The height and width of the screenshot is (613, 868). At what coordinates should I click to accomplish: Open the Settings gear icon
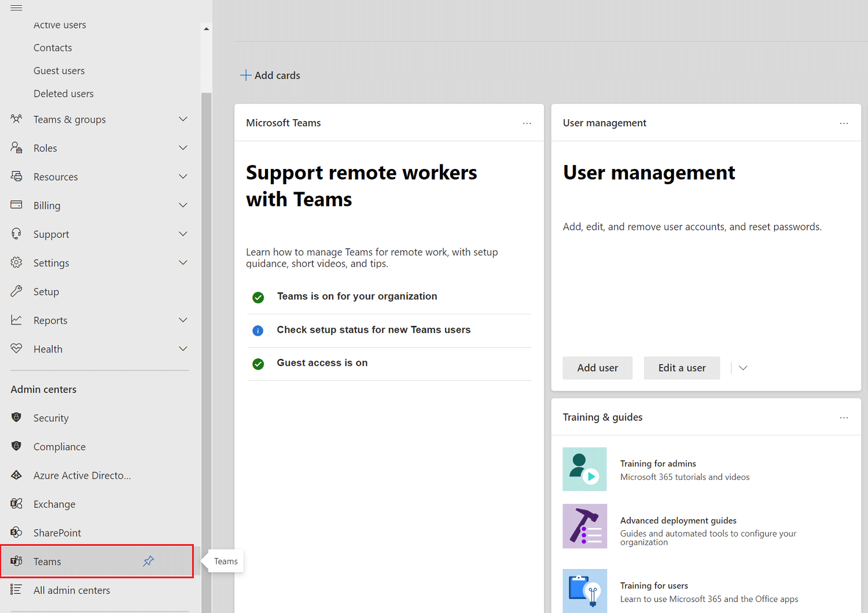pos(16,262)
